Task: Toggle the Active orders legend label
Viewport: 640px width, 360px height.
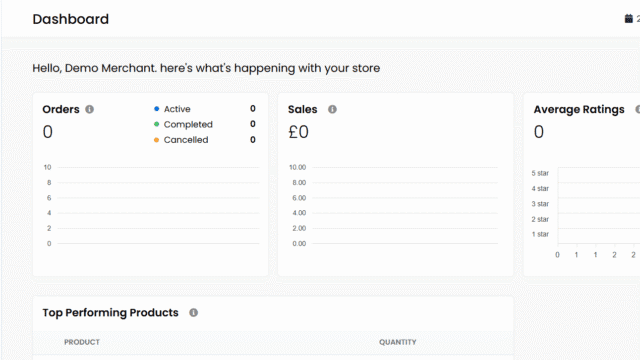Action: click(x=177, y=109)
